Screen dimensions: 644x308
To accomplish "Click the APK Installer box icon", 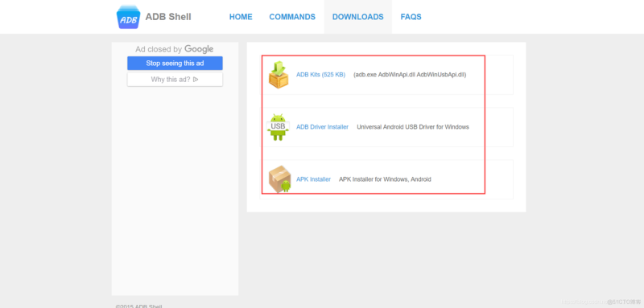I will pyautogui.click(x=279, y=179).
